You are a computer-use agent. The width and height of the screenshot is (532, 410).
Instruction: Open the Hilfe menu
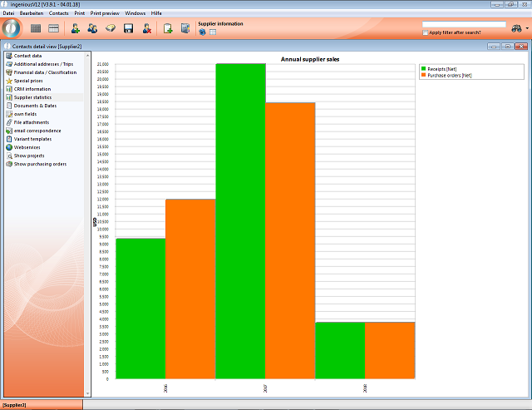tap(156, 13)
